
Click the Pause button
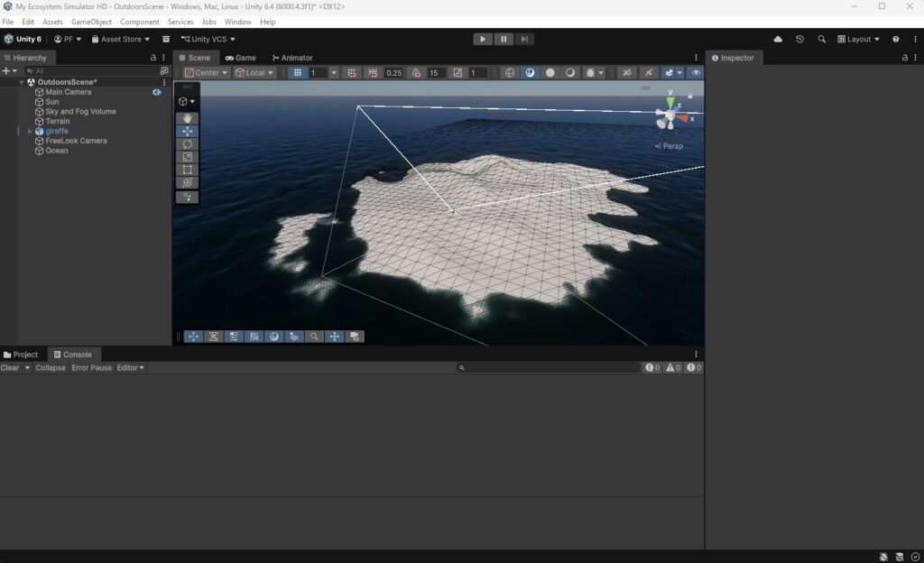click(504, 39)
